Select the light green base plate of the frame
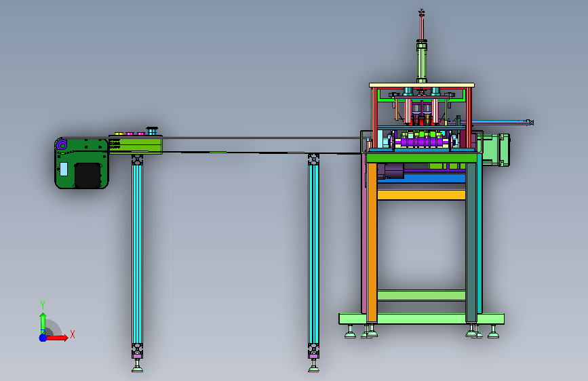The width and height of the screenshot is (588, 381). pos(421,319)
